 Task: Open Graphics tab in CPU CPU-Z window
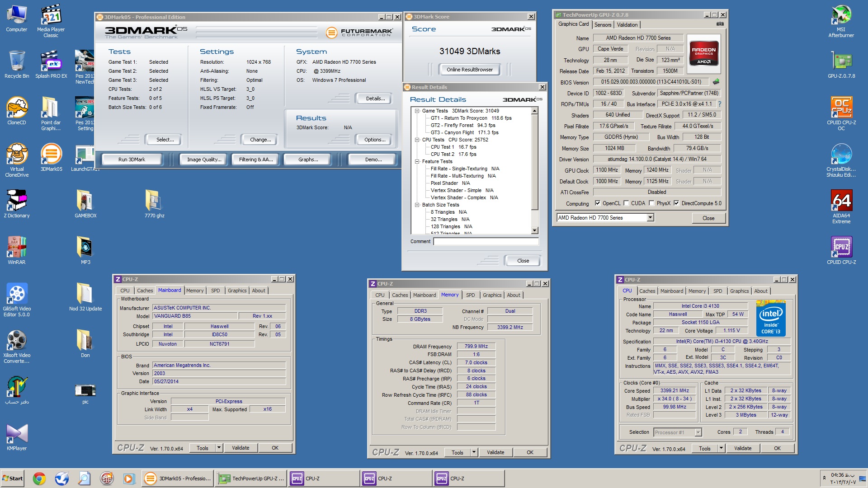pos(739,291)
